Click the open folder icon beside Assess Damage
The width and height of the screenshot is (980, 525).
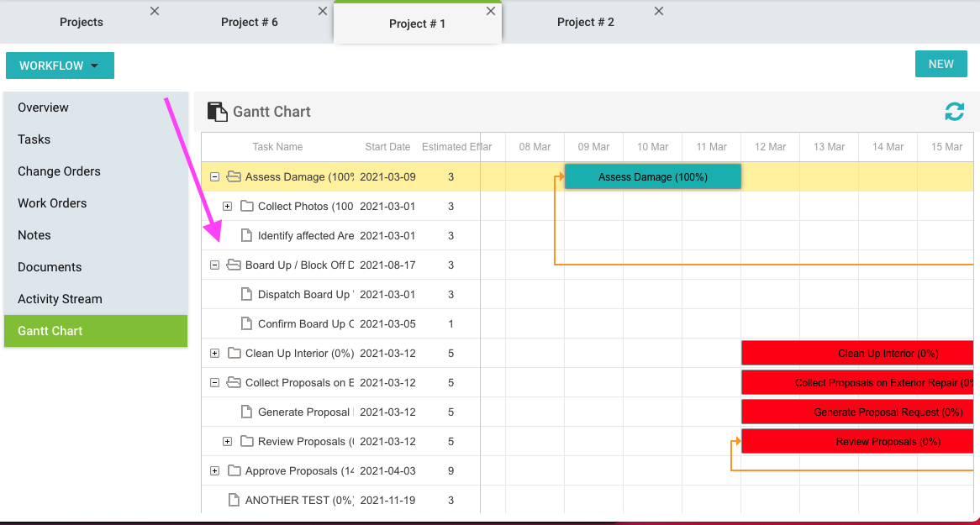click(232, 176)
